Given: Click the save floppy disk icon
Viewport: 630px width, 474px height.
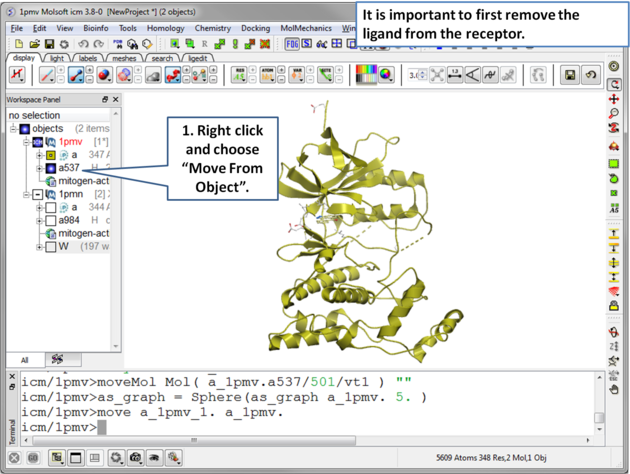Looking at the screenshot, I should tap(49, 44).
